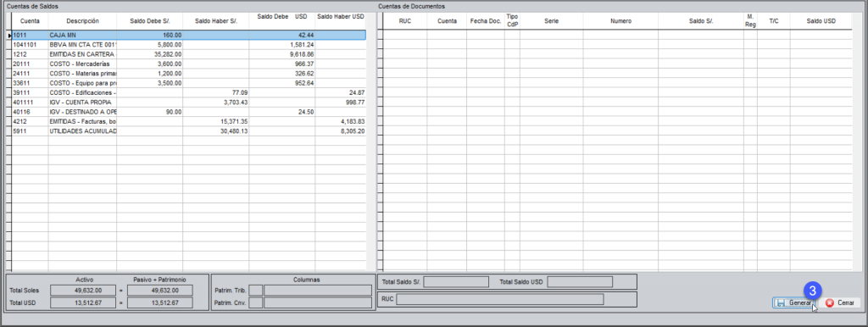This screenshot has width=868, height=327.
Task: Click the Patrim. Trib. small box
Action: point(256,291)
